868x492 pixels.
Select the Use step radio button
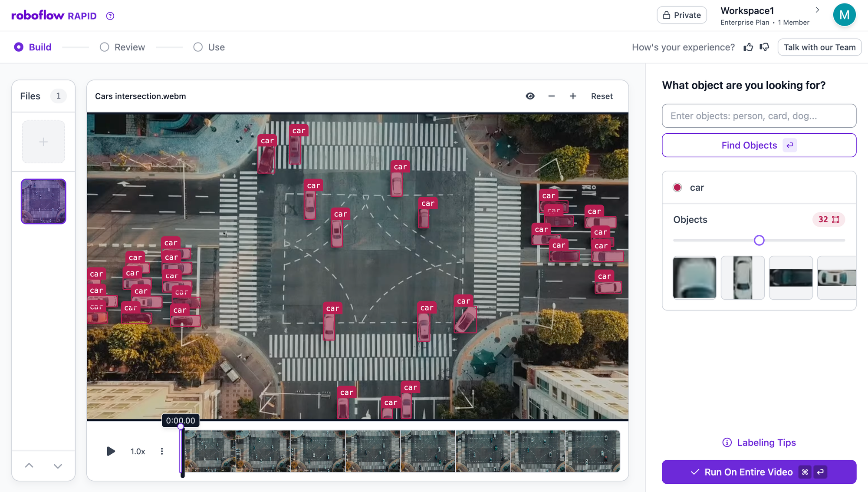coord(198,47)
